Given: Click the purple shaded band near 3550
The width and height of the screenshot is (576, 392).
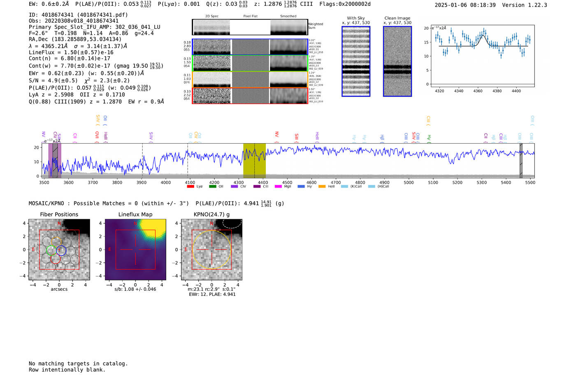Looking at the screenshot, I should (55, 160).
